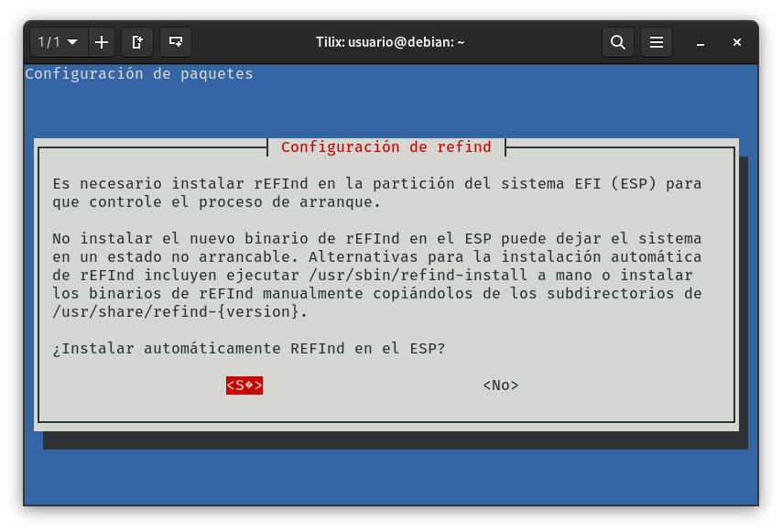
Task: Click the "Configuración de refind" dialog title
Action: coord(386,147)
